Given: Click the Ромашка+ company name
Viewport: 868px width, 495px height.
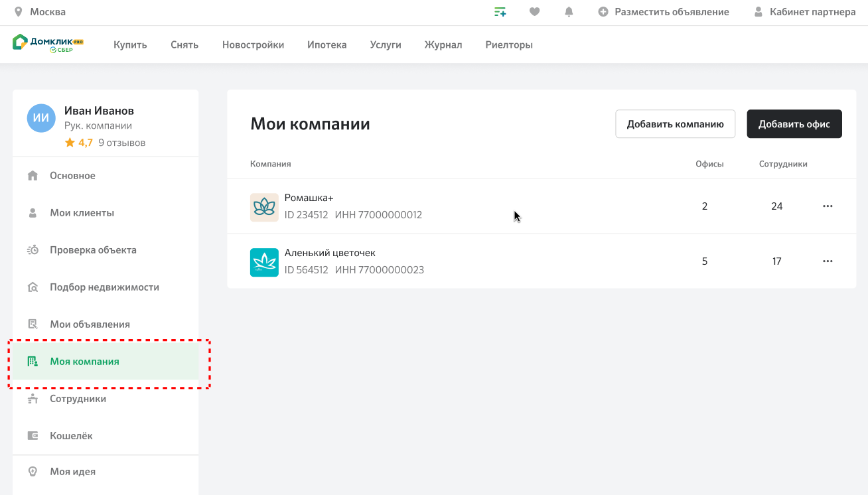Looking at the screenshot, I should pos(309,198).
